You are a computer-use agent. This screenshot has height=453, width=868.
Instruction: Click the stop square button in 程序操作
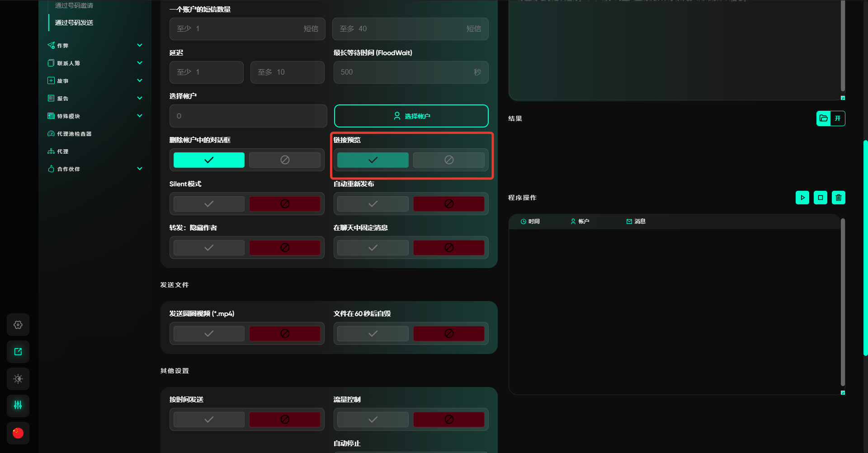[820, 198]
